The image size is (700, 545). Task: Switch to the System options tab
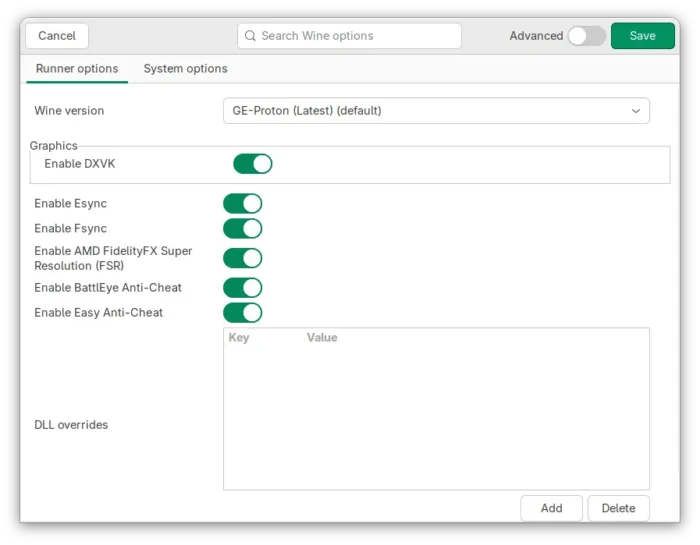click(x=185, y=69)
